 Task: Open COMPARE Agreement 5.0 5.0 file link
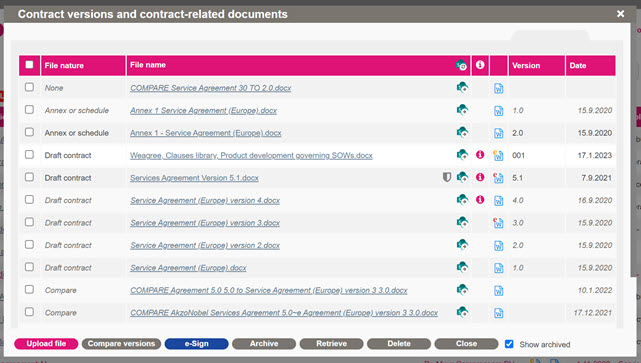[x=269, y=290]
